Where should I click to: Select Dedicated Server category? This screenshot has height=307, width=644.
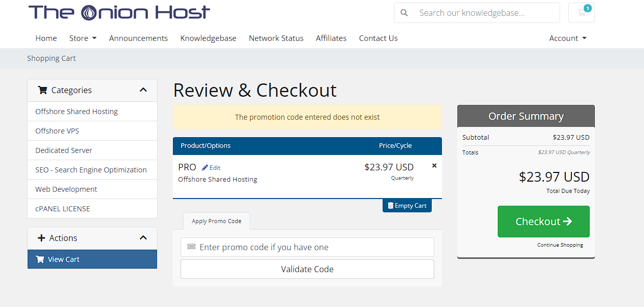click(x=92, y=150)
